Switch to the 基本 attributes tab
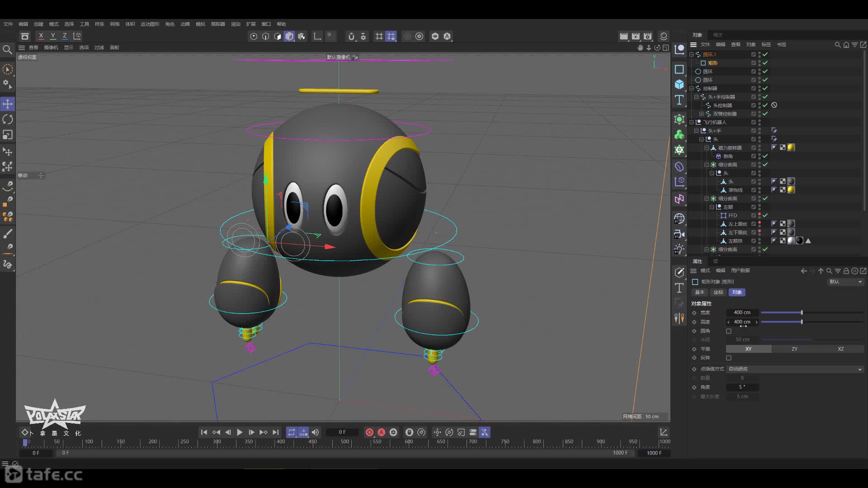This screenshot has width=868, height=488. [x=699, y=292]
